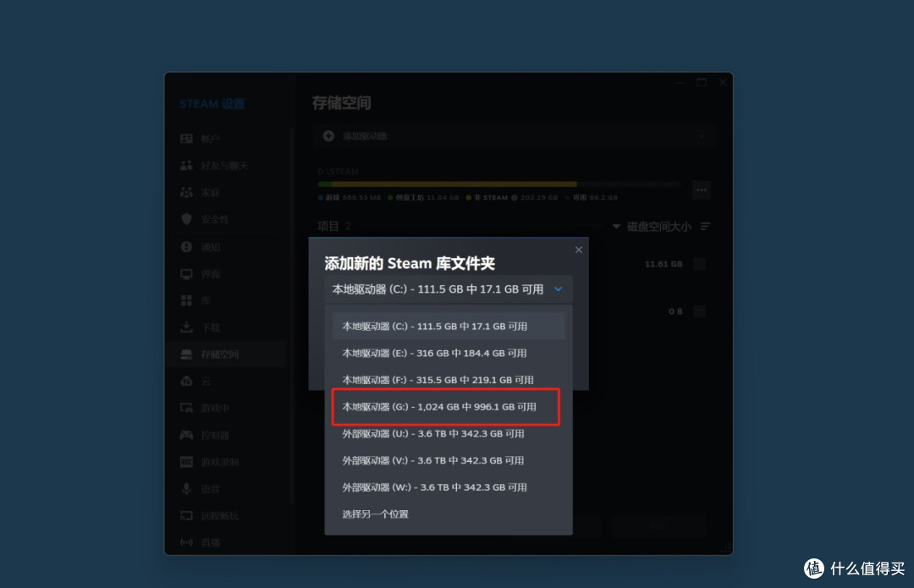Select the 通知 notifications icon

[186, 247]
